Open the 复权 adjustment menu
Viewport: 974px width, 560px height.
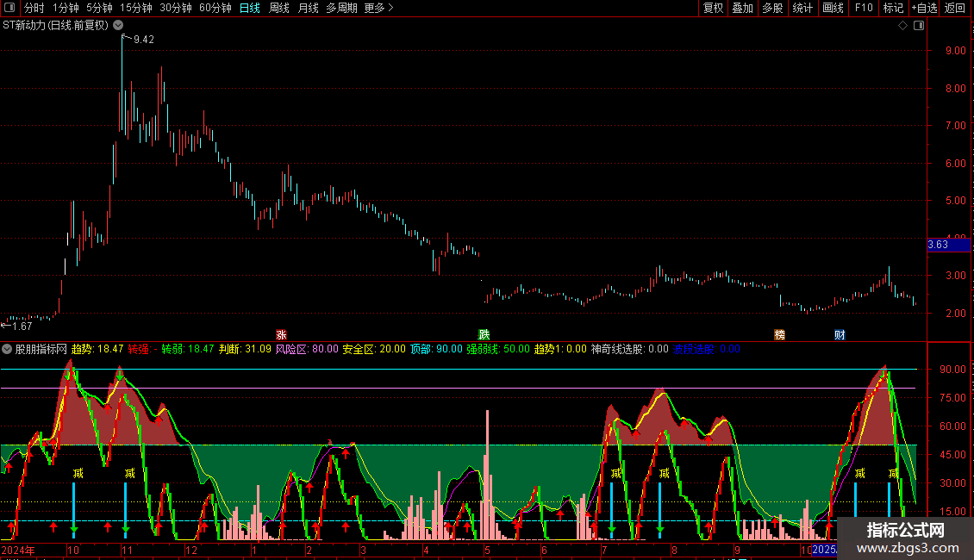pyautogui.click(x=713, y=8)
